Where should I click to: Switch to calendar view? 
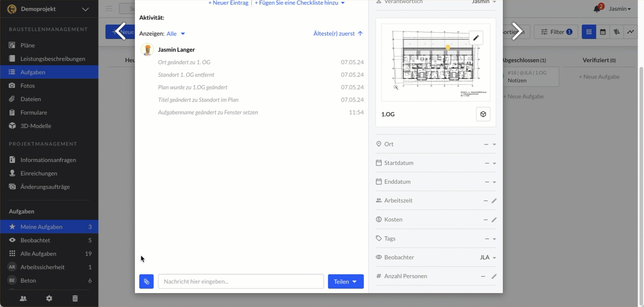coord(603,32)
